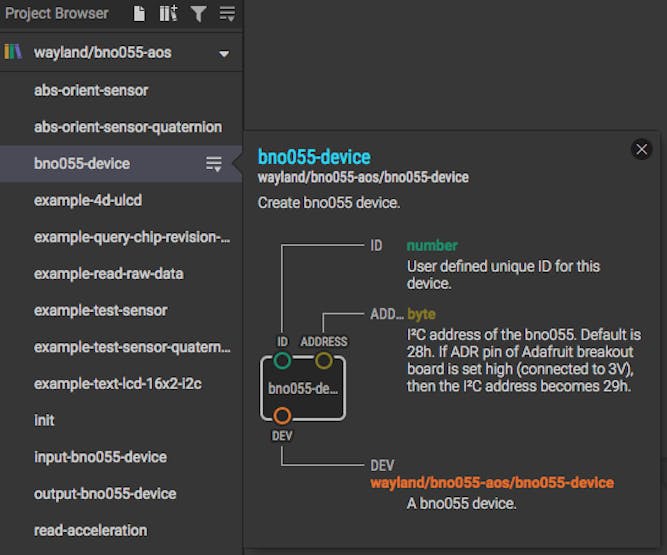The width and height of the screenshot is (667, 555).
Task: Select example-4d-ulcd patch
Action: coord(121,200)
